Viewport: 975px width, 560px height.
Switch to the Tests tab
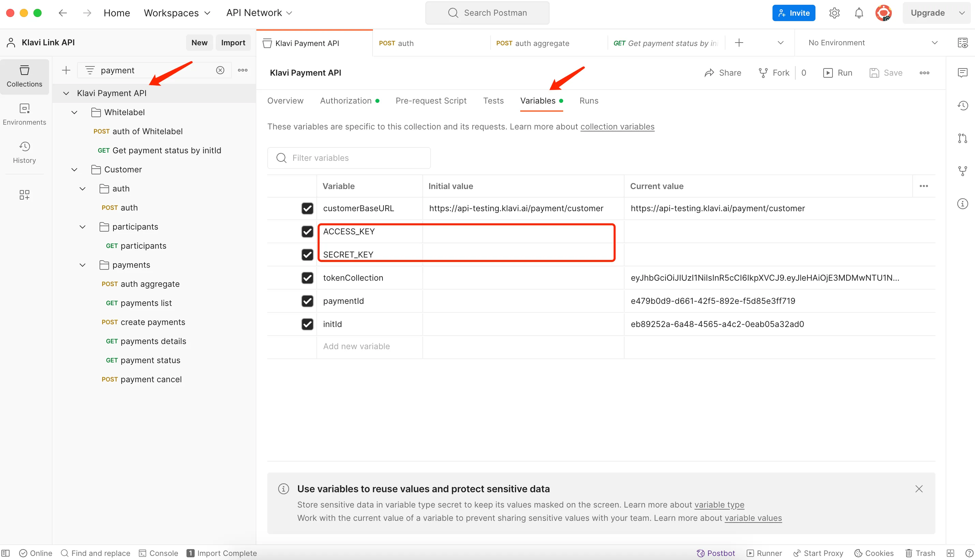coord(493,101)
